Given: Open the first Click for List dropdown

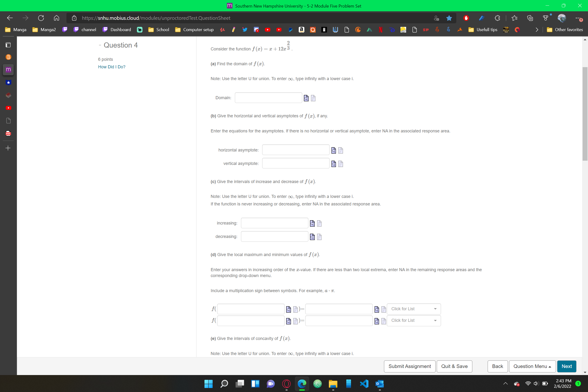Looking at the screenshot, I should (414, 309).
